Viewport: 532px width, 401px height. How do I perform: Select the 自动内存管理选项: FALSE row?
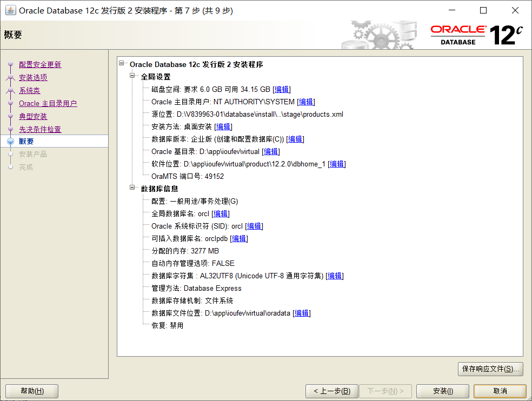(193, 263)
